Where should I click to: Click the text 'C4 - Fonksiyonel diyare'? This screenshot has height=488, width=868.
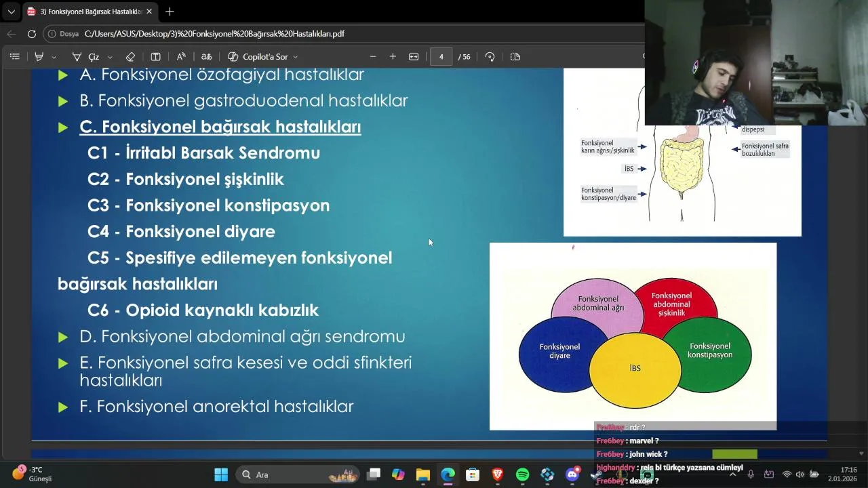tap(181, 232)
